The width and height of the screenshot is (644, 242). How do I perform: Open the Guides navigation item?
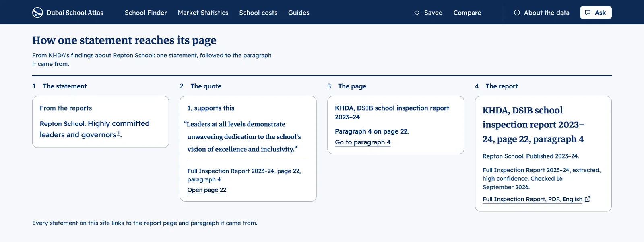(x=299, y=13)
